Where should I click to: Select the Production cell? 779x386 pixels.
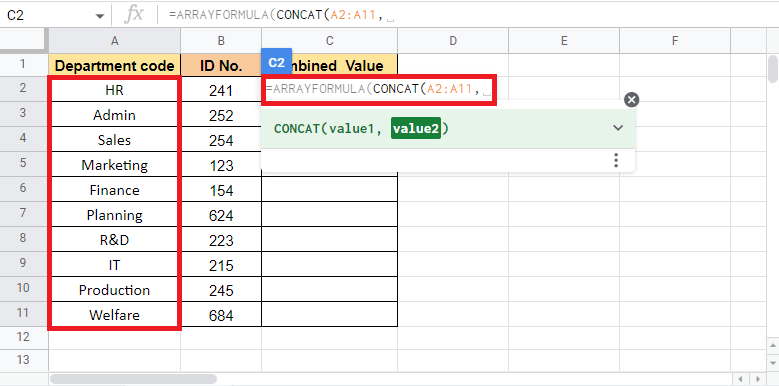(x=115, y=290)
